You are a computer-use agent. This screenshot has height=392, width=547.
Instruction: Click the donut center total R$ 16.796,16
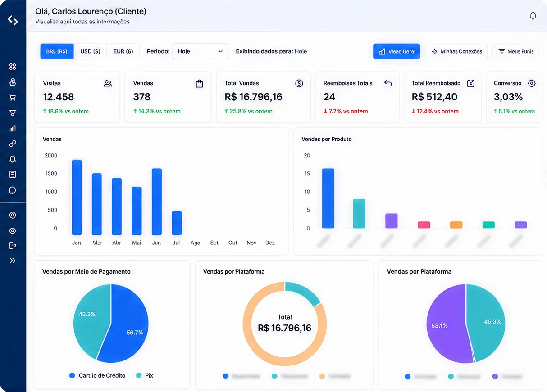point(285,328)
